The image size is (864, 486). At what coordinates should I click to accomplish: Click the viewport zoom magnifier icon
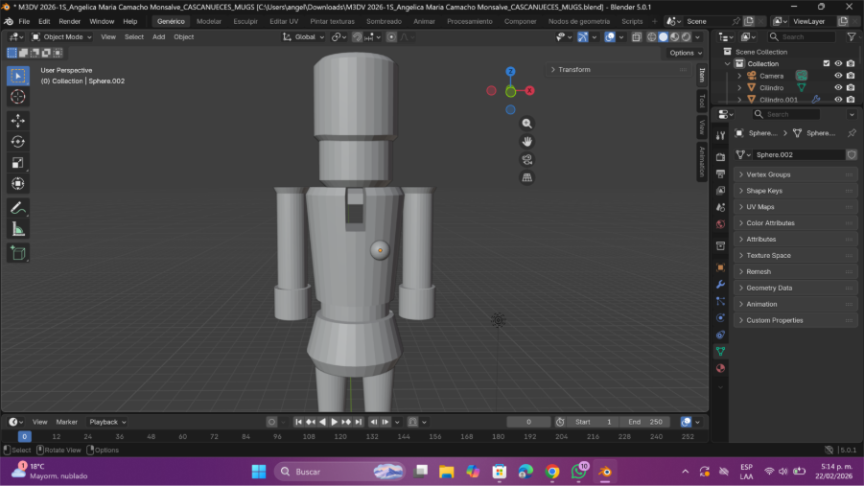click(527, 123)
